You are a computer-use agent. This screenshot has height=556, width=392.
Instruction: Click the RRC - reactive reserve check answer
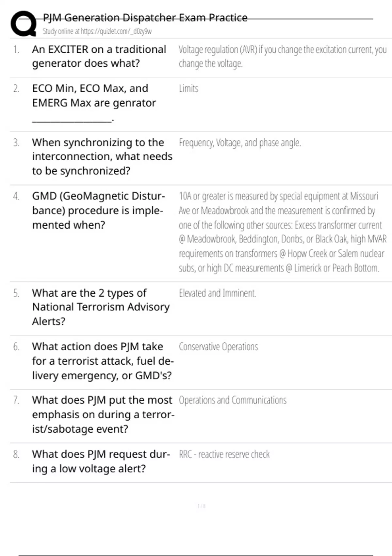point(224,454)
